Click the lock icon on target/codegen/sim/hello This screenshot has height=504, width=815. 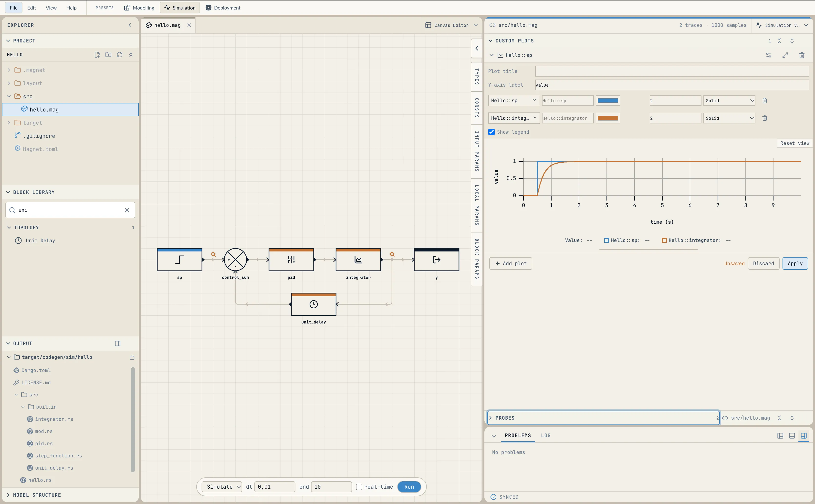click(132, 357)
